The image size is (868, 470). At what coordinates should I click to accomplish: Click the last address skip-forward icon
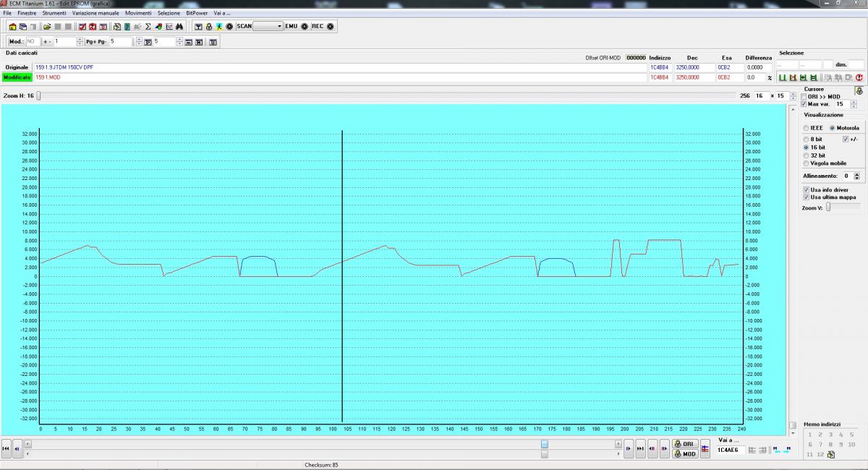(x=640, y=448)
